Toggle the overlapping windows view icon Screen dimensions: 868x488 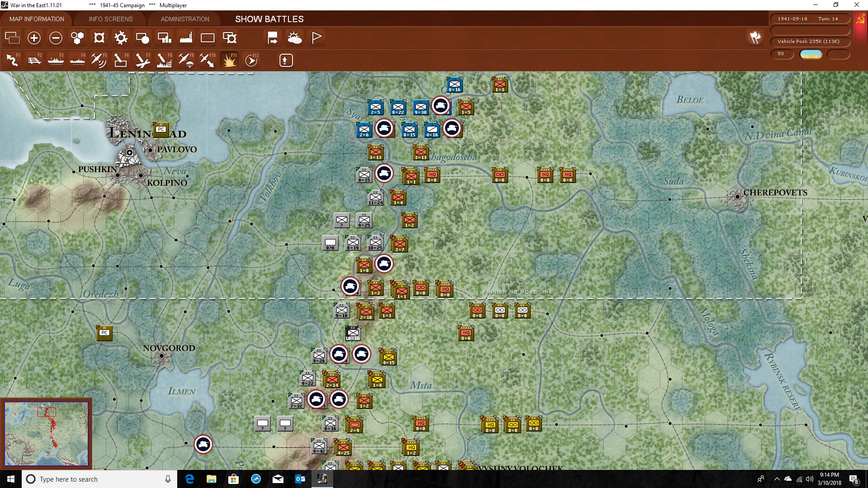(x=12, y=38)
